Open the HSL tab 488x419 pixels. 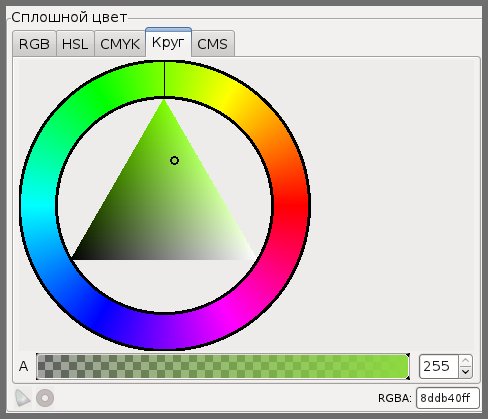(75, 44)
